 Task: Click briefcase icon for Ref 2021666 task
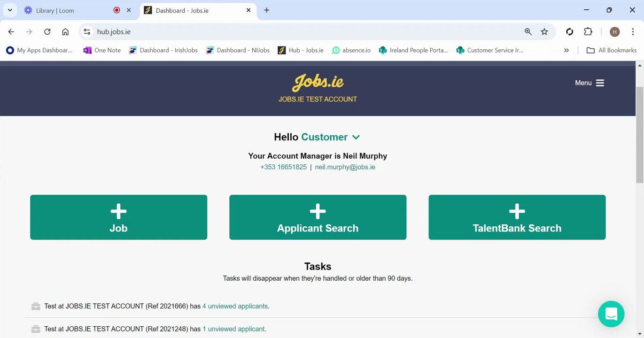36,306
